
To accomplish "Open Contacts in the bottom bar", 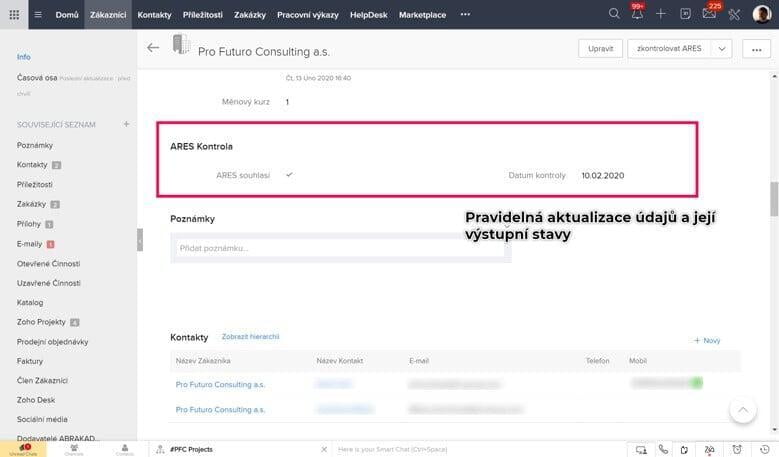I will coord(125,450).
